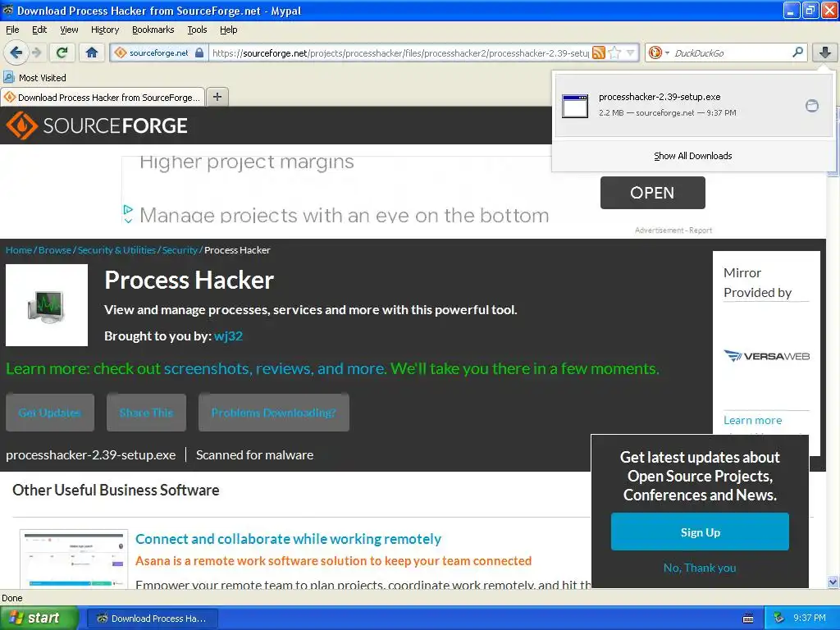Image resolution: width=840 pixels, height=630 pixels.
Task: Open Security & Utilities breadcrumb link
Action: 116,250
